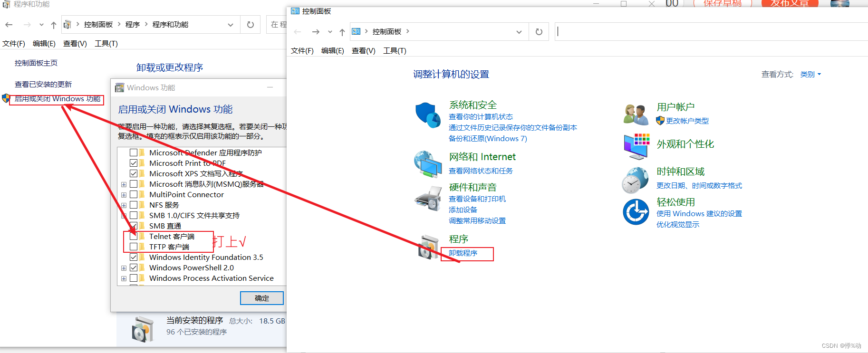Open Programs category heading link
The width and height of the screenshot is (868, 353).
(459, 239)
